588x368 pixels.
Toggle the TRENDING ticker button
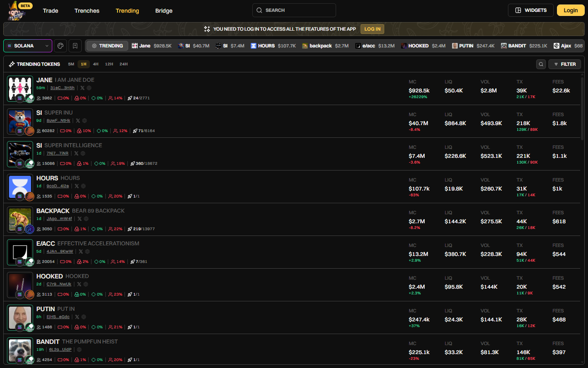[108, 46]
